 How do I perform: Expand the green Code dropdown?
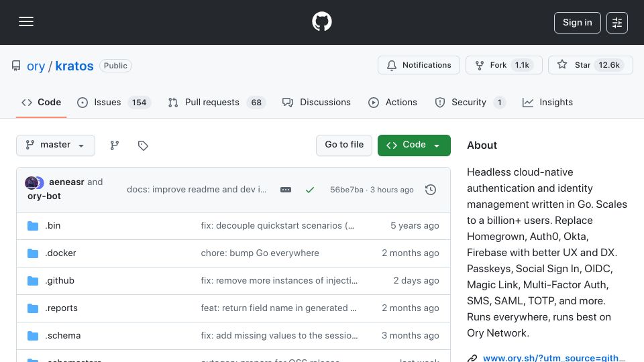(414, 145)
